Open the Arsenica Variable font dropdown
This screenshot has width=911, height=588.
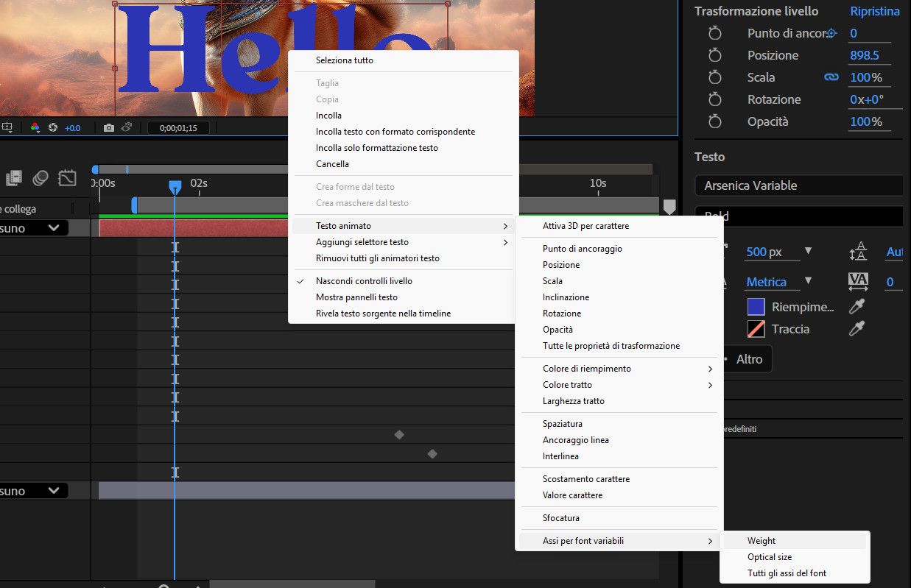[798, 185]
